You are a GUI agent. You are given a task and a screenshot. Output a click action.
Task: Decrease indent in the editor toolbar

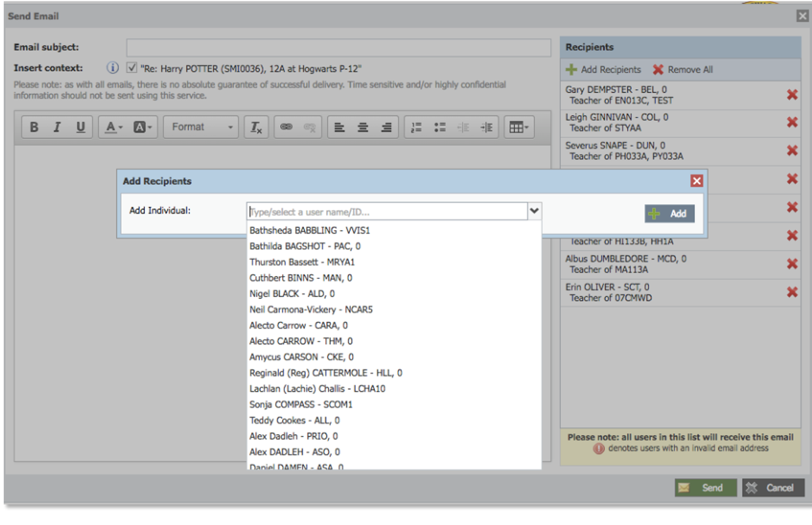click(x=463, y=127)
